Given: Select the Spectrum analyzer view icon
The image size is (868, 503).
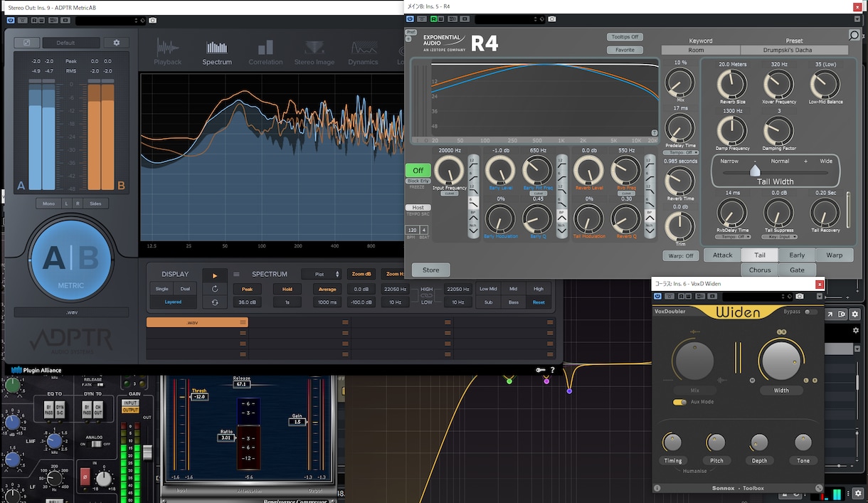Looking at the screenshot, I should 217,48.
